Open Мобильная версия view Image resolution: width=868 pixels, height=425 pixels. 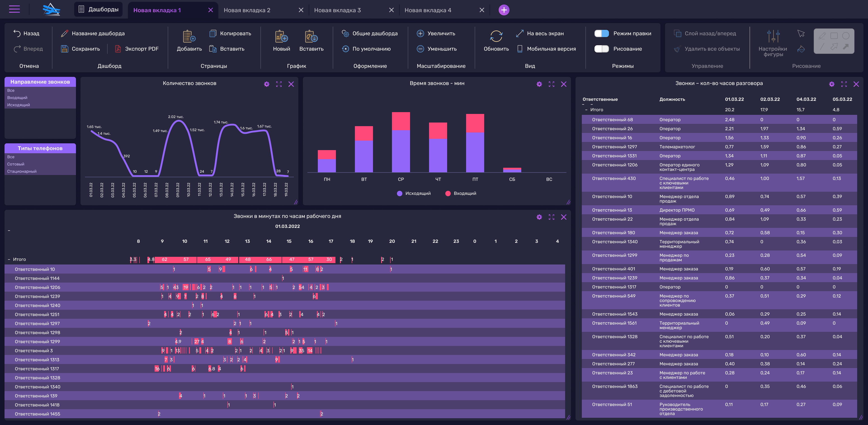(551, 49)
